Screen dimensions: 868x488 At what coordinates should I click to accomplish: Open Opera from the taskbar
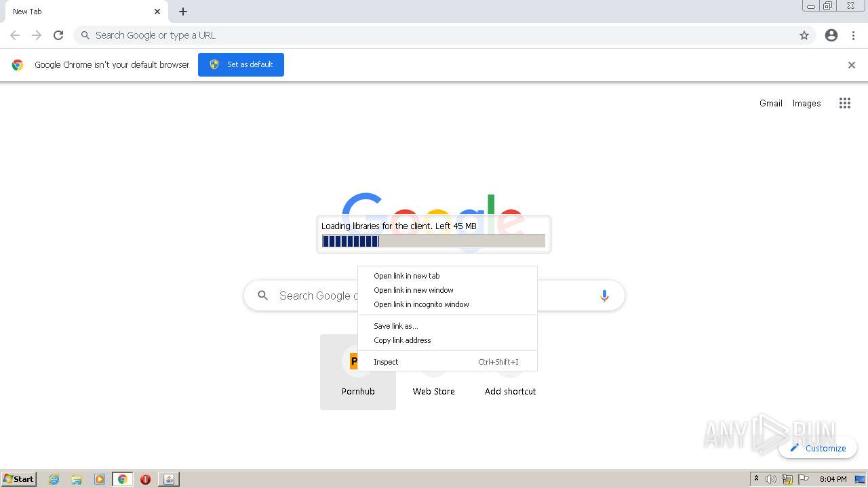click(145, 479)
